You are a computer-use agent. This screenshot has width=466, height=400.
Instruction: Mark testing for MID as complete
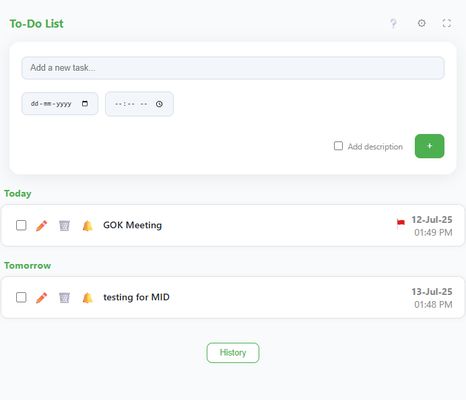point(21,297)
